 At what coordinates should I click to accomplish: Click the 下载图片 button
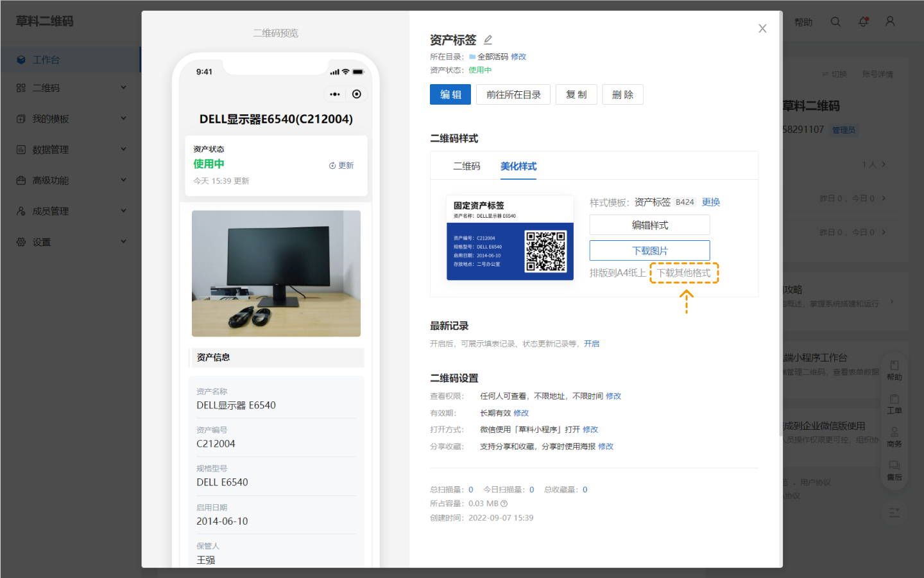pos(649,250)
